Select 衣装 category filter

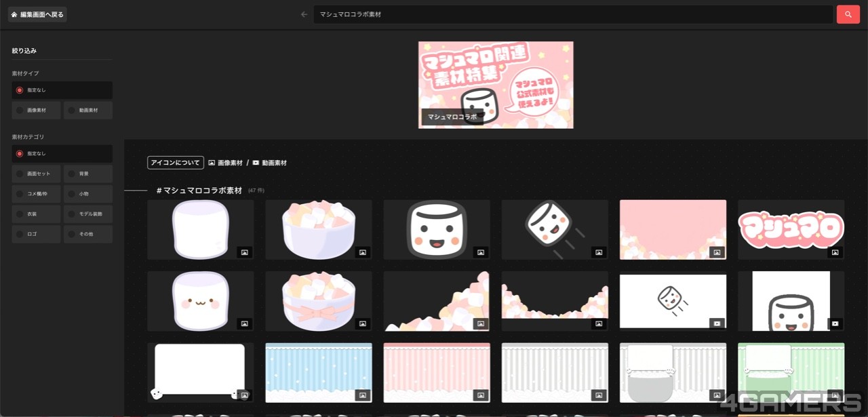[37, 214]
